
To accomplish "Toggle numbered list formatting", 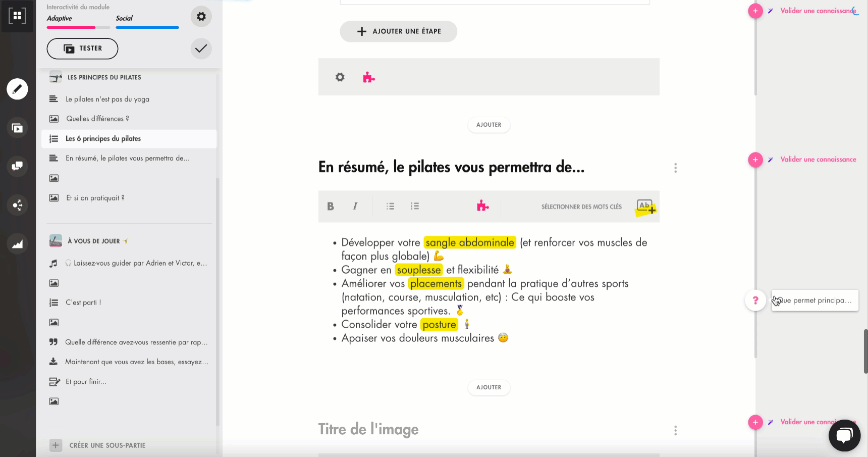I will [x=415, y=206].
